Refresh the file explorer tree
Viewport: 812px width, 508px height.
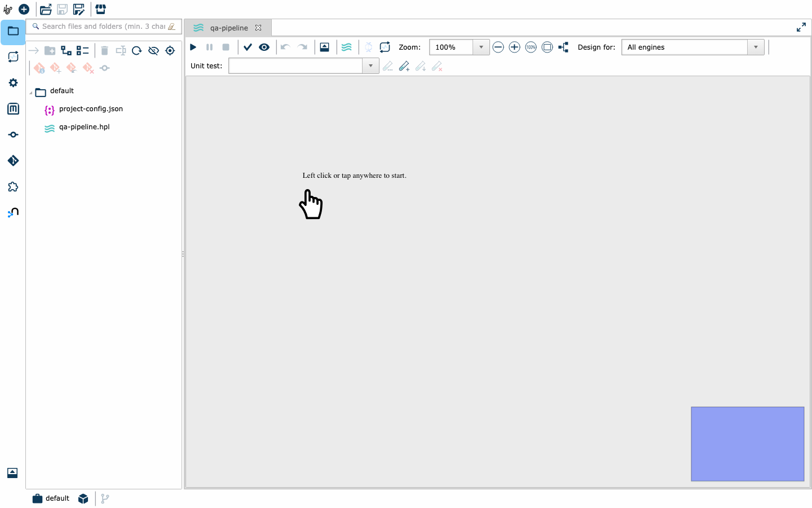(136, 51)
